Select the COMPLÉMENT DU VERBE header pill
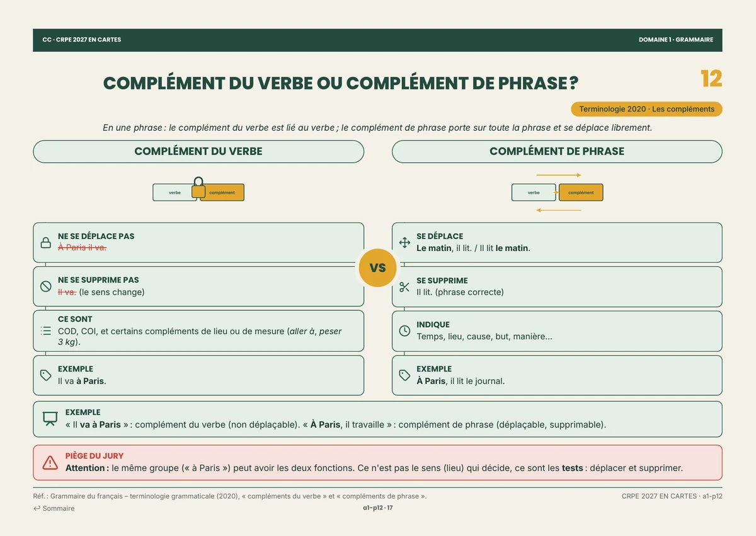The image size is (756, 536). tap(198, 151)
